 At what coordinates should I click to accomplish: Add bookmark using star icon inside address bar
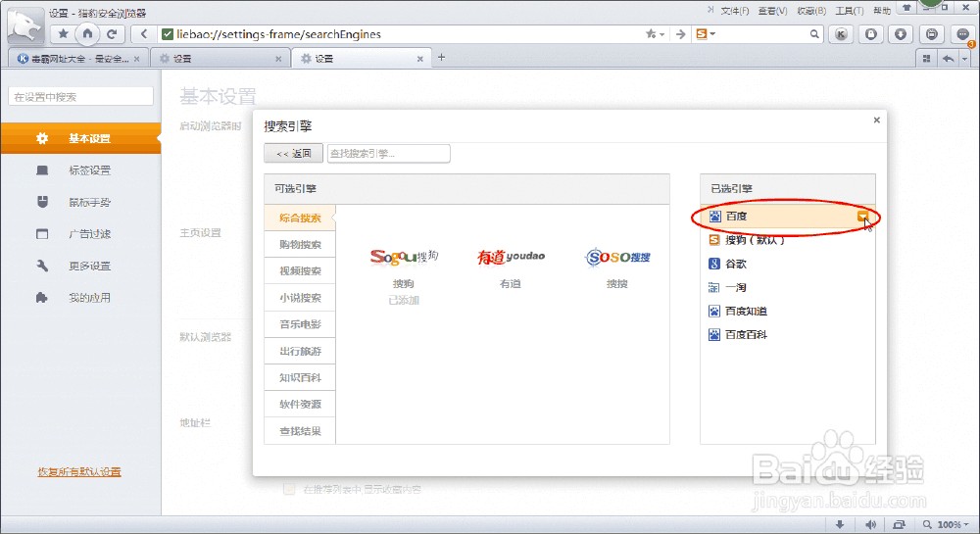click(652, 34)
